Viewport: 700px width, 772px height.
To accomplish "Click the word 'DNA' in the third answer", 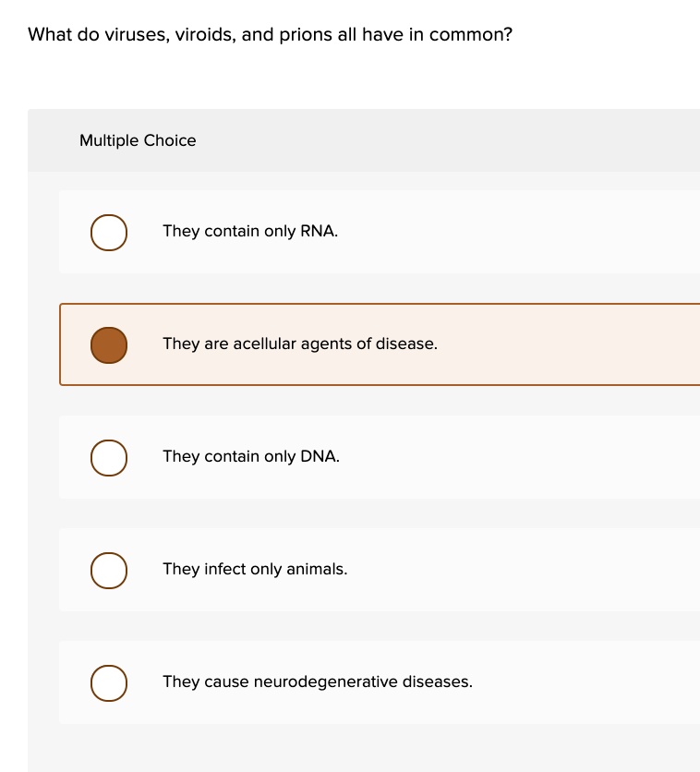I will point(320,456).
